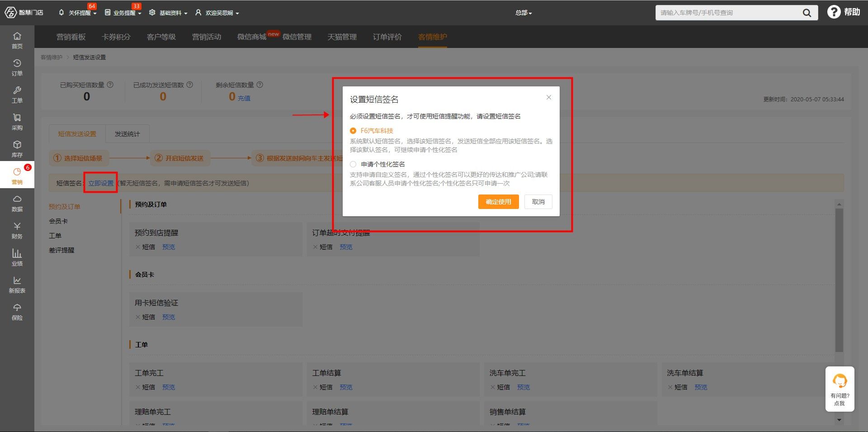868x432 pixels.
Task: Click 预览 under 工单结算
Action: pos(346,387)
